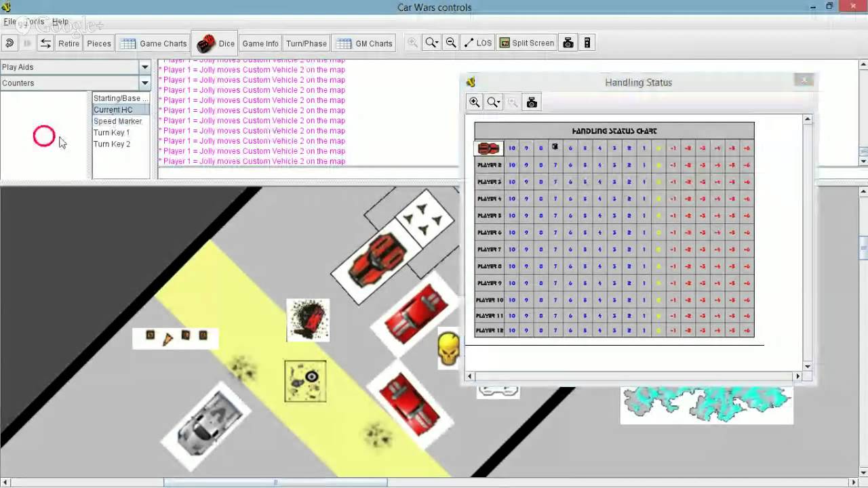Save Handling Status chart image with camera
Viewport: 868px width, 488px height.
click(x=532, y=102)
